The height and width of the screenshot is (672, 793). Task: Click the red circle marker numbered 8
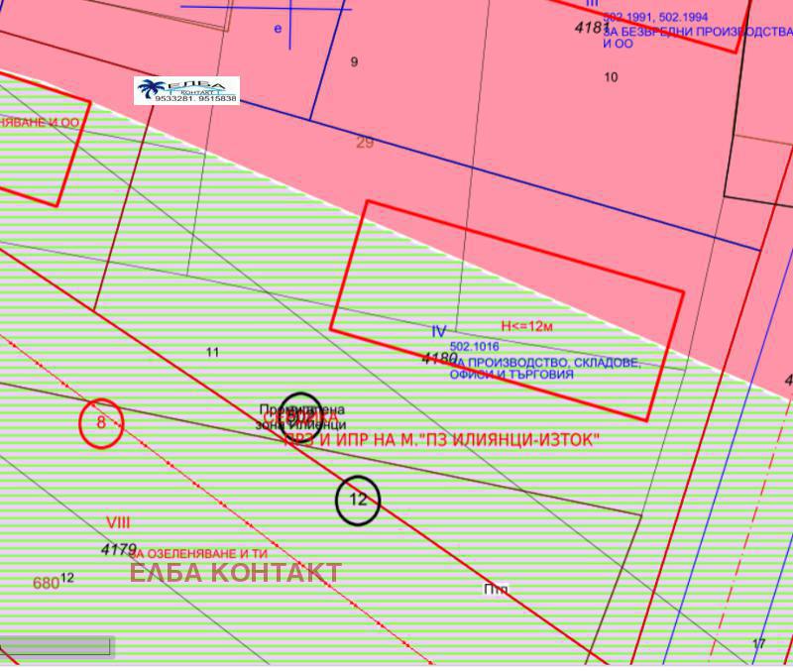tap(101, 423)
